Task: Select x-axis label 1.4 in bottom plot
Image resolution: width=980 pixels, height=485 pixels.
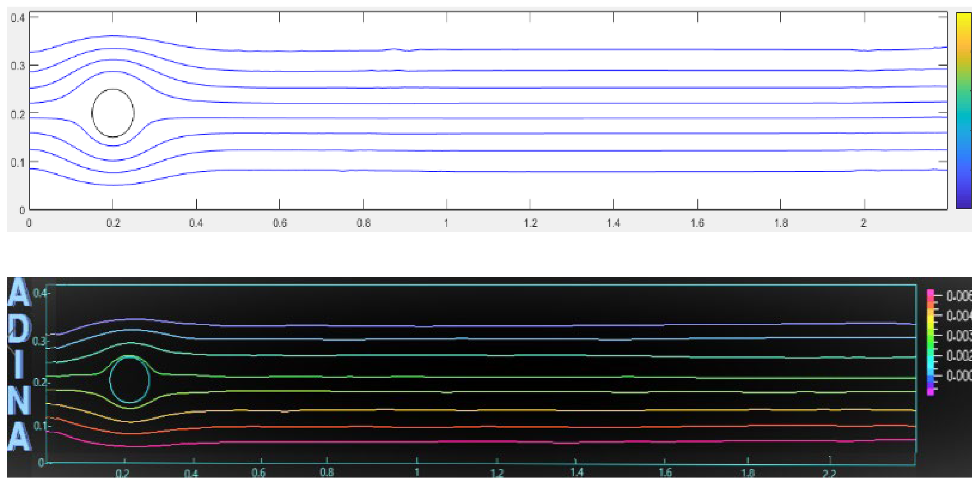Action: coord(577,473)
